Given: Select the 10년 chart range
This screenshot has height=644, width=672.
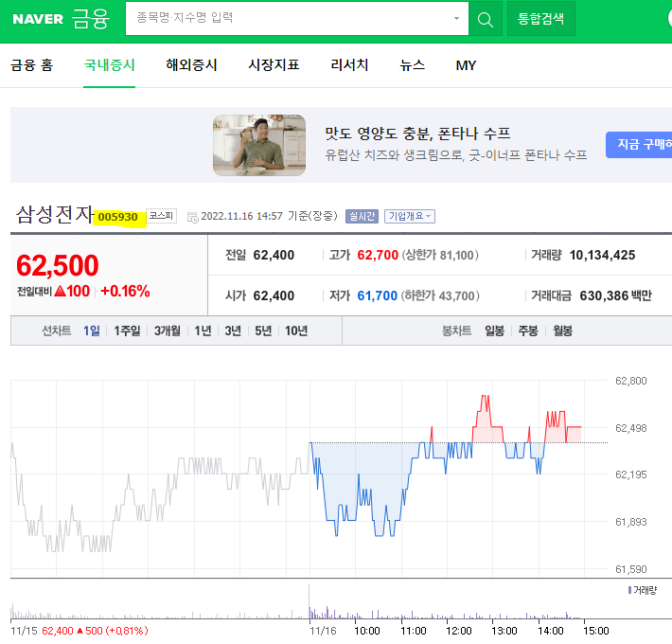Looking at the screenshot, I should [296, 331].
